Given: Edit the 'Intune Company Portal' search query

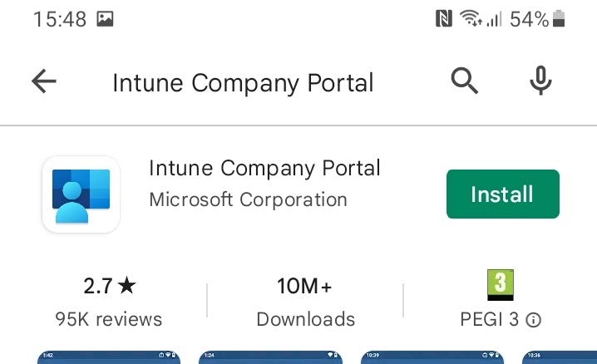Looking at the screenshot, I should tap(243, 83).
